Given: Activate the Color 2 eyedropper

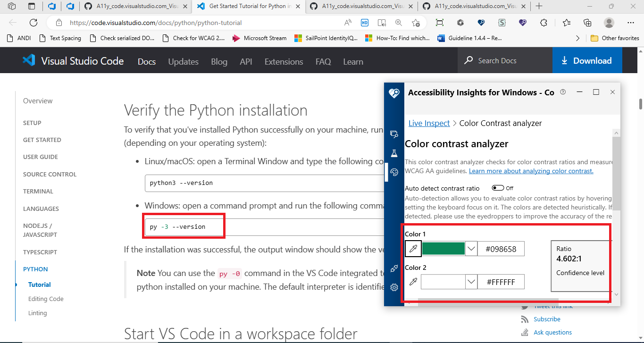Looking at the screenshot, I should coord(412,281).
